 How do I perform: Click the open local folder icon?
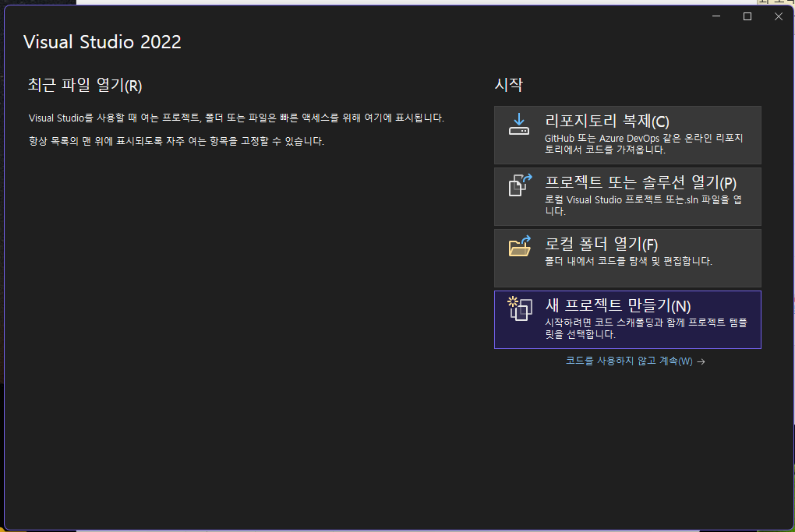520,246
